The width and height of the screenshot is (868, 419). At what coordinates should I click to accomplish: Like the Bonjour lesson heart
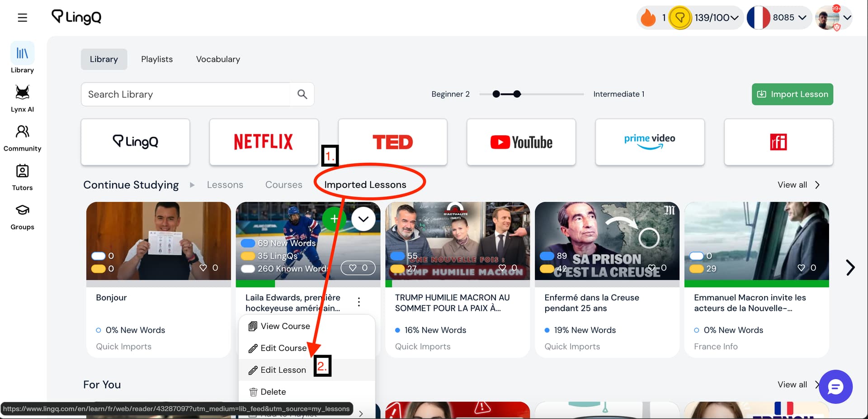coord(203,268)
